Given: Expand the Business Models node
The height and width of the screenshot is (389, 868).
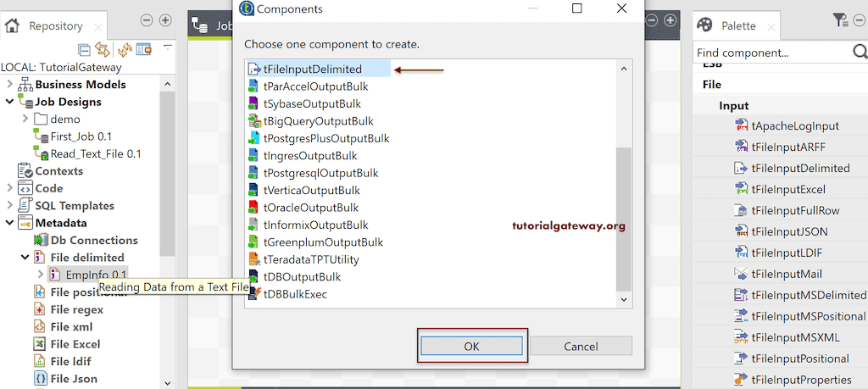Looking at the screenshot, I should pos(9,85).
